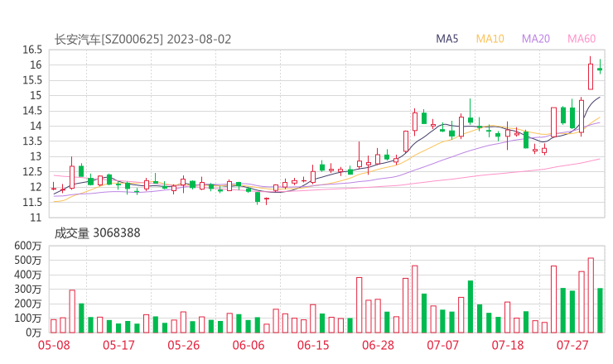Click the 05-17 date label
The image size is (613, 364).
pos(118,345)
